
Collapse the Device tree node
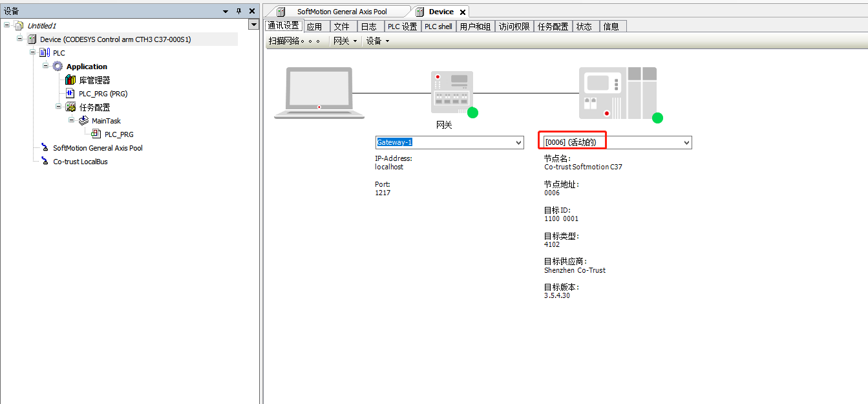click(x=19, y=39)
